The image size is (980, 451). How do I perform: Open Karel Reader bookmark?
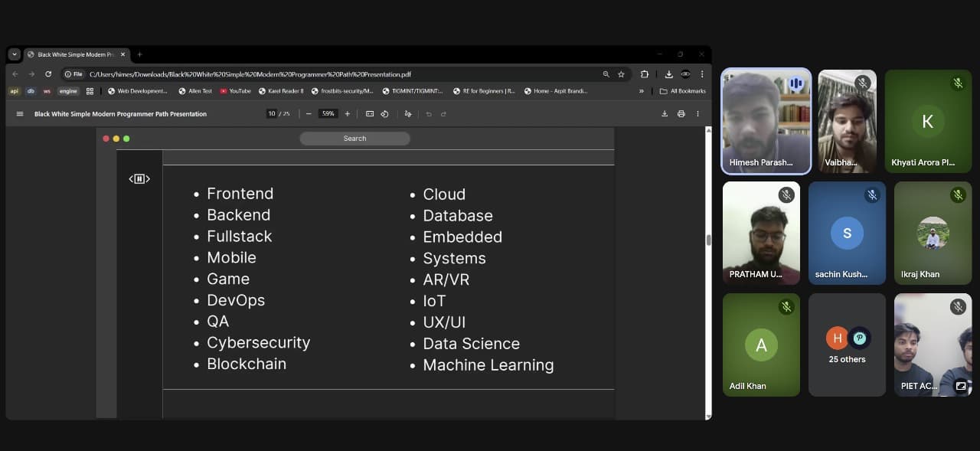pyautogui.click(x=281, y=91)
